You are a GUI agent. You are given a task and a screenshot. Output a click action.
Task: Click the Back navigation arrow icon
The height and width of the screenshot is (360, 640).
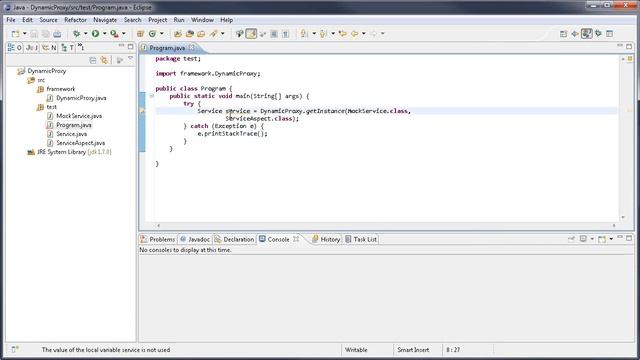tap(354, 33)
